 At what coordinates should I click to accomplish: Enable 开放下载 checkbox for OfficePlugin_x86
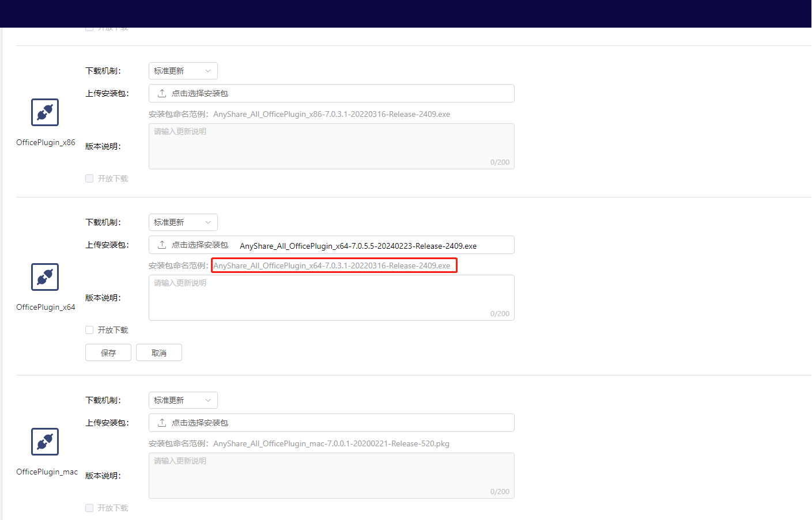click(89, 179)
